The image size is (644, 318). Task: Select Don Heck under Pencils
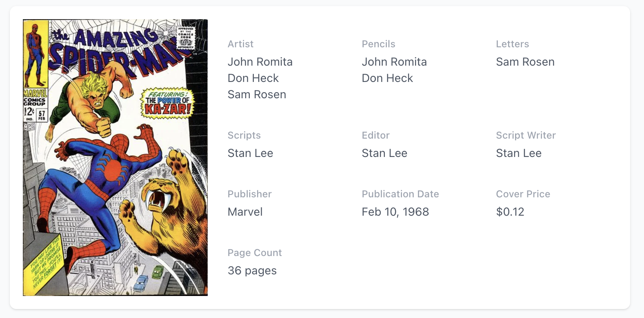387,78
